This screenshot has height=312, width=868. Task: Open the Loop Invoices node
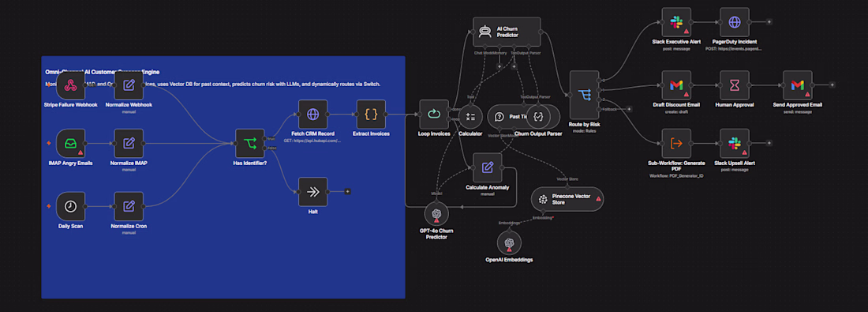click(434, 115)
